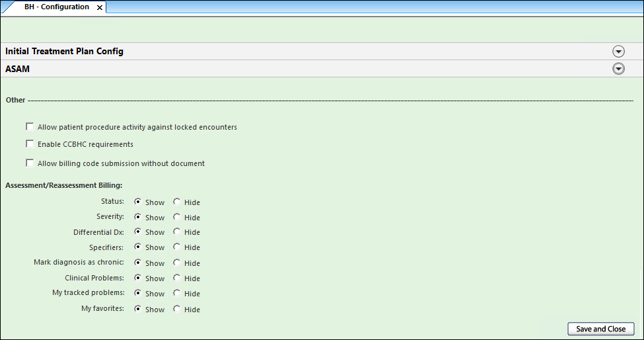Expand the ASAM section arrow
Viewport: 644px width, 340px height.
(x=618, y=69)
